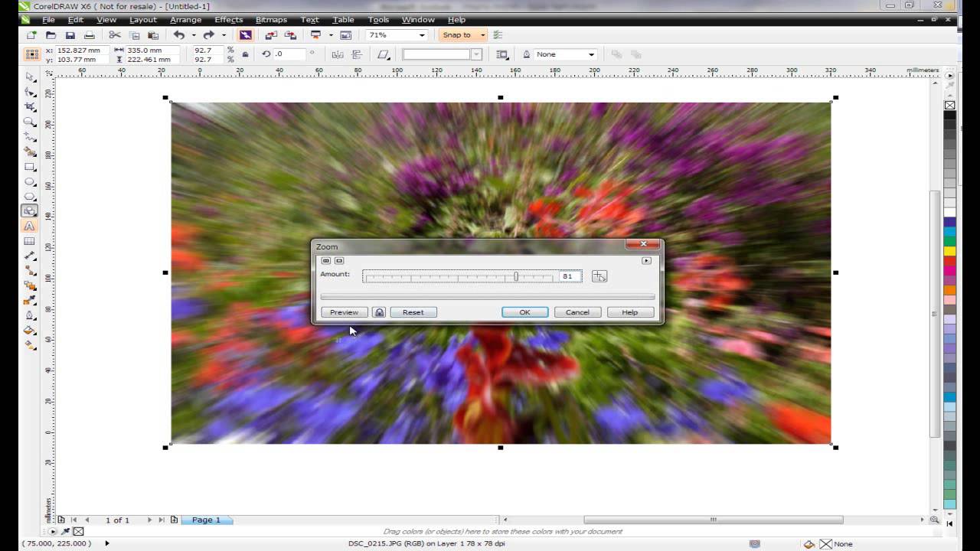Click the Help button in Zoom dialog

tap(630, 312)
